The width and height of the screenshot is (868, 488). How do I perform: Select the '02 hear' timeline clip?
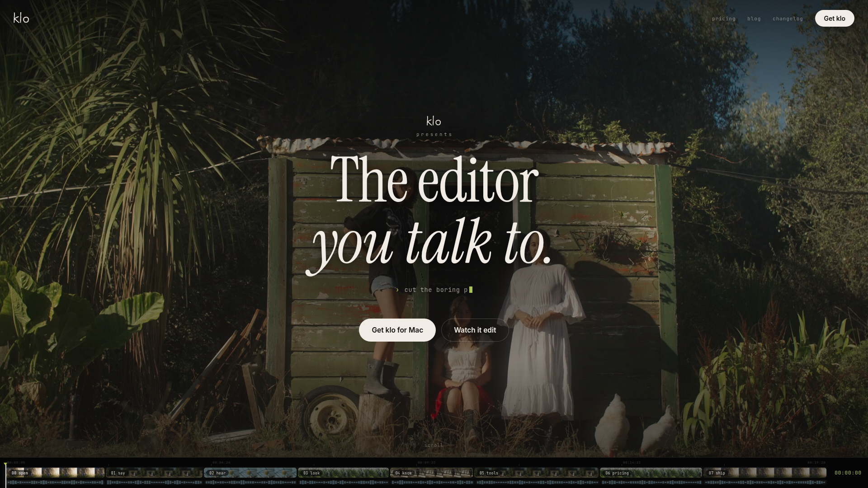point(250,473)
